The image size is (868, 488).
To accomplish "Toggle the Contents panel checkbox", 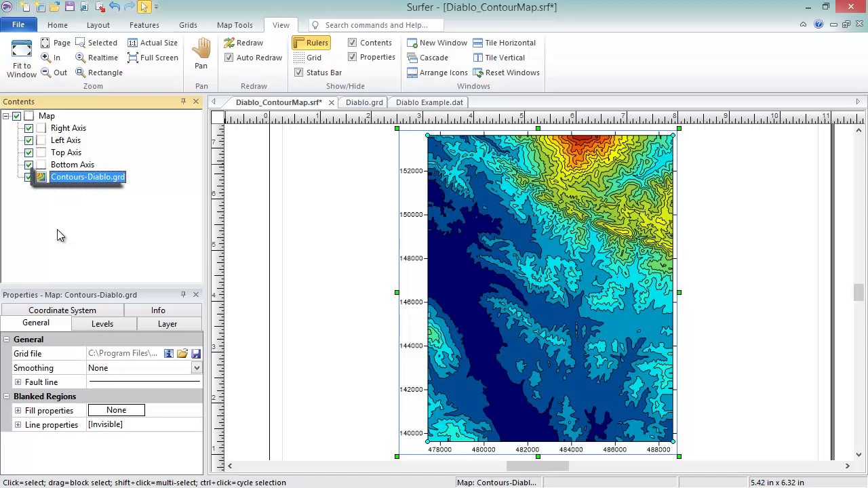I will click(352, 42).
